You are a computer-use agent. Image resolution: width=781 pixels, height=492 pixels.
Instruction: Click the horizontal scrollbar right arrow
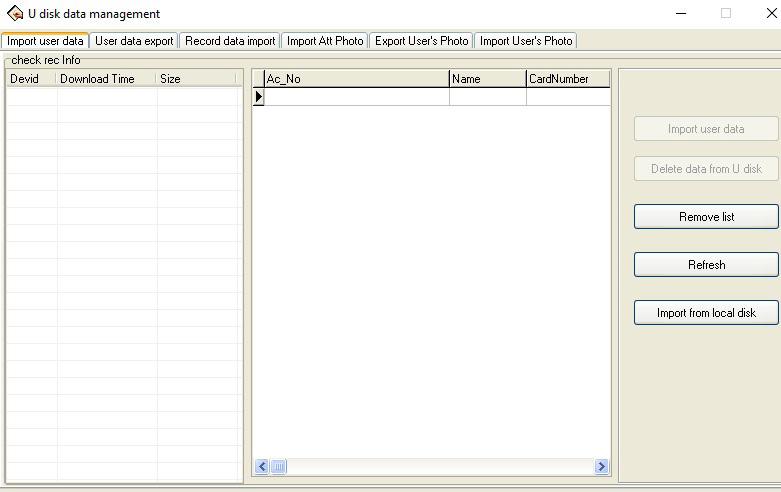point(601,467)
